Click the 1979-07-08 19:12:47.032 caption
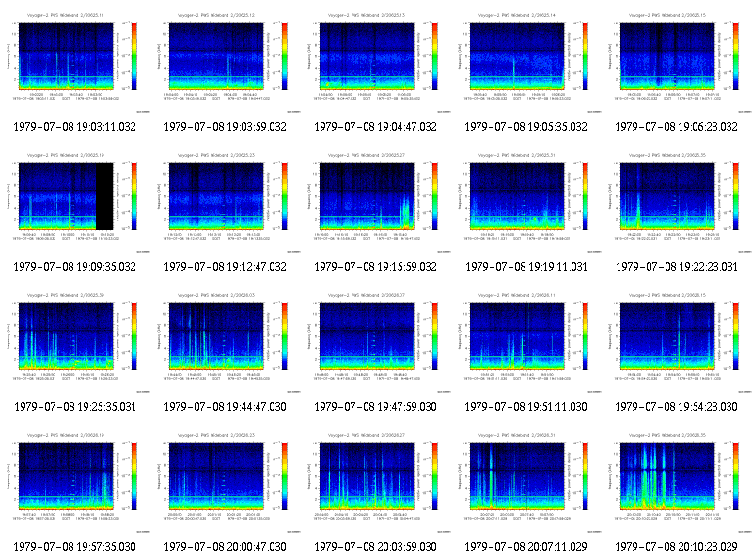Viewport: 752px width, 560px height. [x=225, y=267]
